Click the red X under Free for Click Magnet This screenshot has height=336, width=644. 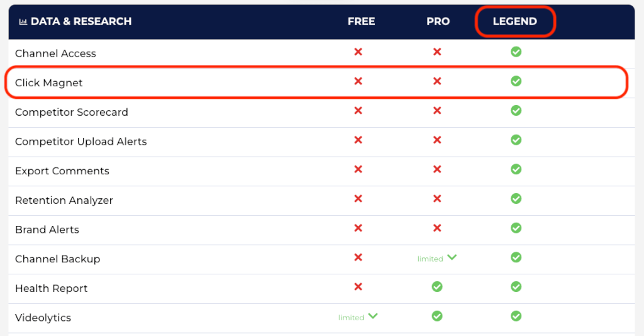click(x=358, y=81)
